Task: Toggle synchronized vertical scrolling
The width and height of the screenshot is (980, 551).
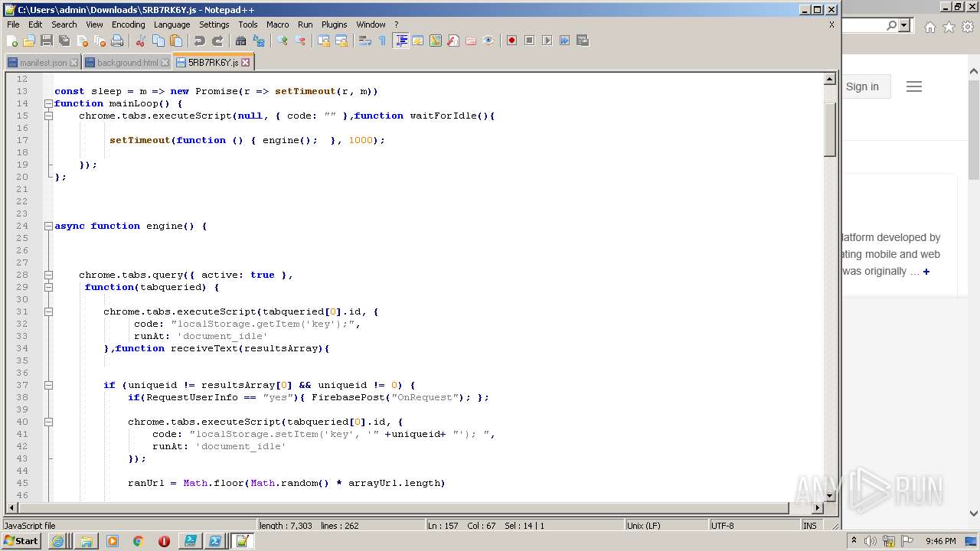Action: pyautogui.click(x=324, y=41)
